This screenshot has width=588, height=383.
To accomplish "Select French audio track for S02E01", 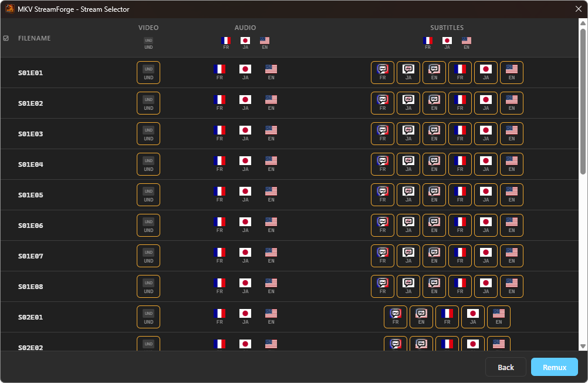I will pyautogui.click(x=219, y=317).
